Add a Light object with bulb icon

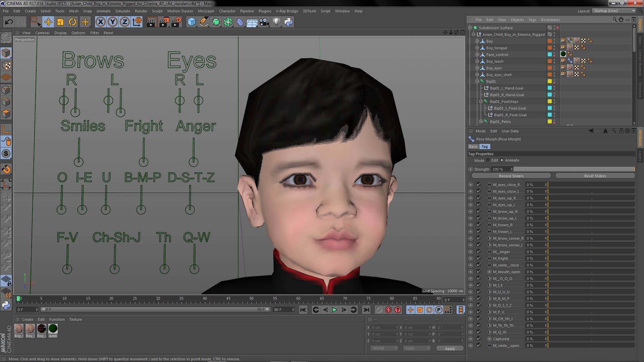(276, 22)
